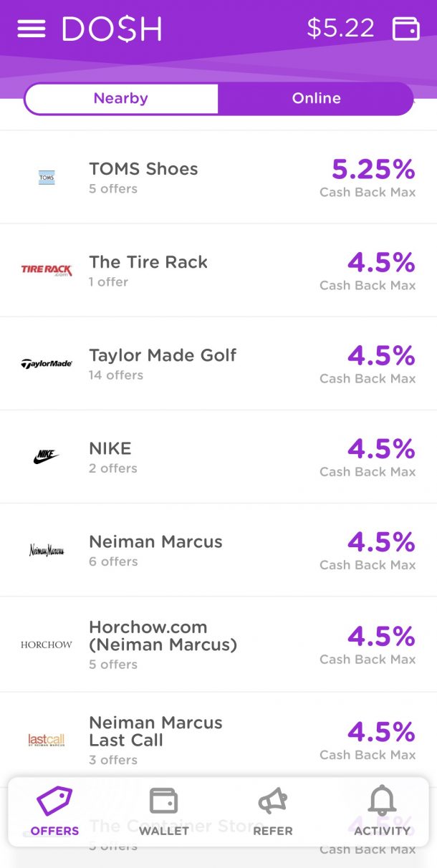Tap the Last Call logo thumbnail

point(47,740)
